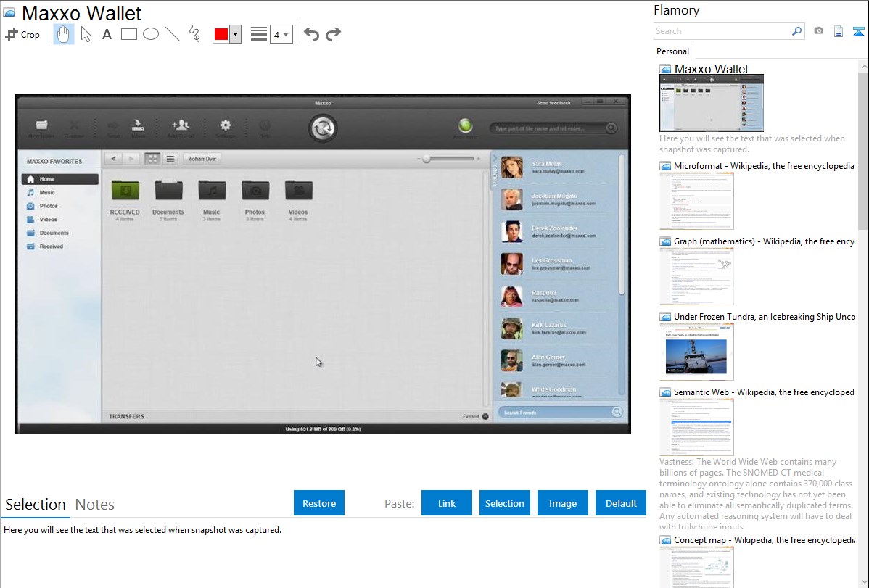
Task: Choose the arrow pointer selection tool
Action: pyautogui.click(x=86, y=34)
